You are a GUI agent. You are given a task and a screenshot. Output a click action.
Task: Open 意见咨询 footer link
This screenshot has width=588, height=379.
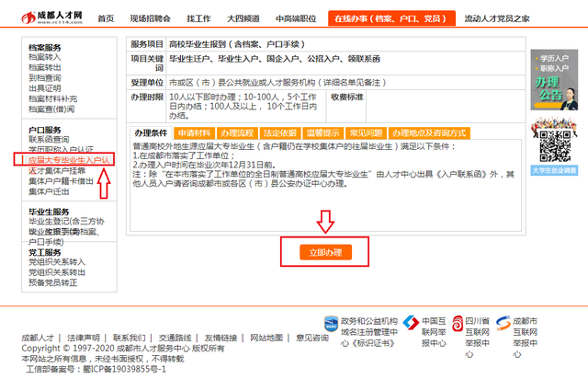pos(312,338)
